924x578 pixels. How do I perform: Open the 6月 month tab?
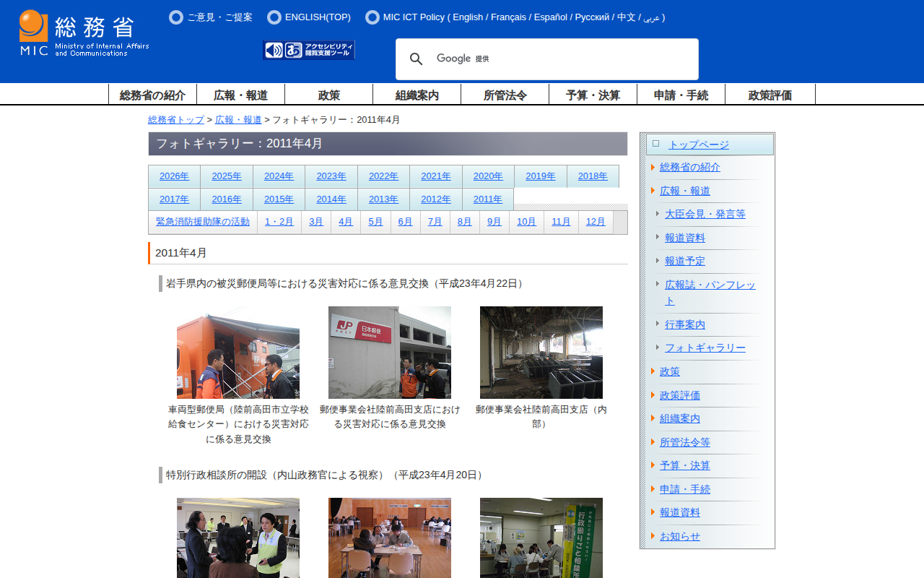tap(405, 222)
